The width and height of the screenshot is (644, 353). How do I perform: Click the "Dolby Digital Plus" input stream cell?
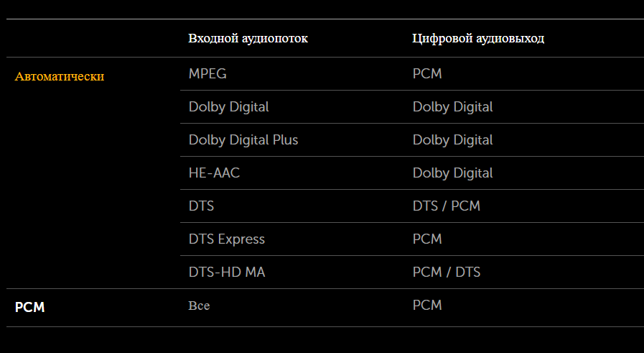pos(243,139)
